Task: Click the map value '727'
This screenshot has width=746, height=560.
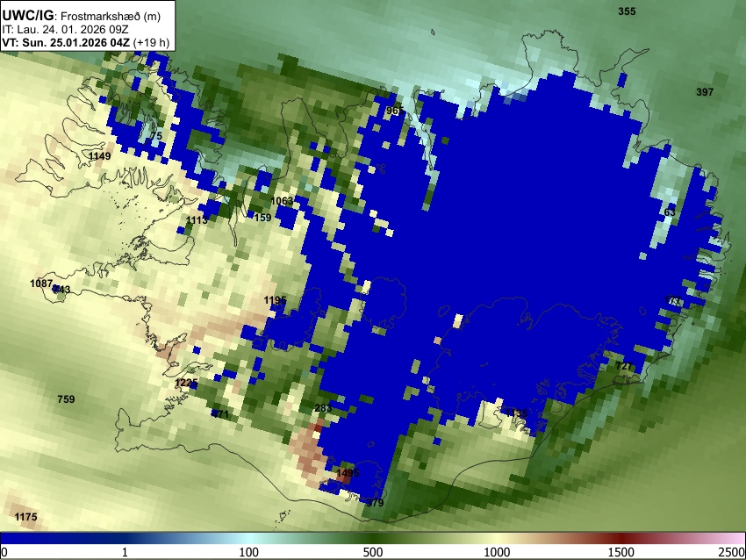Action: coord(624,366)
